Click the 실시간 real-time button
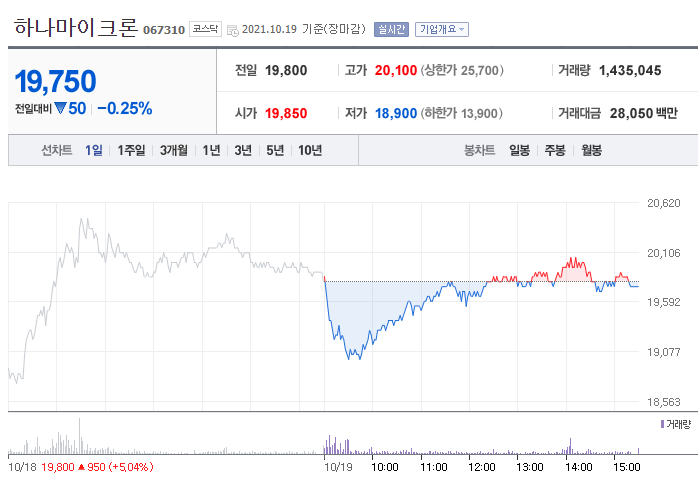Viewport: 698px width, 484px height. (391, 29)
